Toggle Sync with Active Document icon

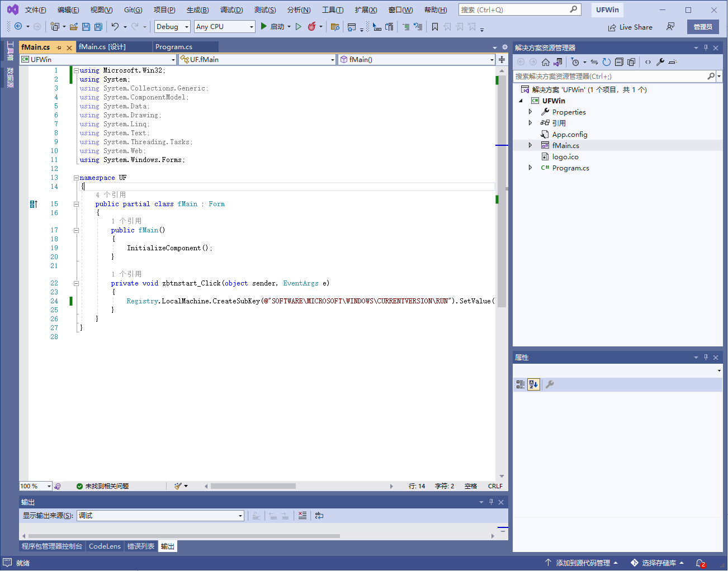click(x=594, y=62)
